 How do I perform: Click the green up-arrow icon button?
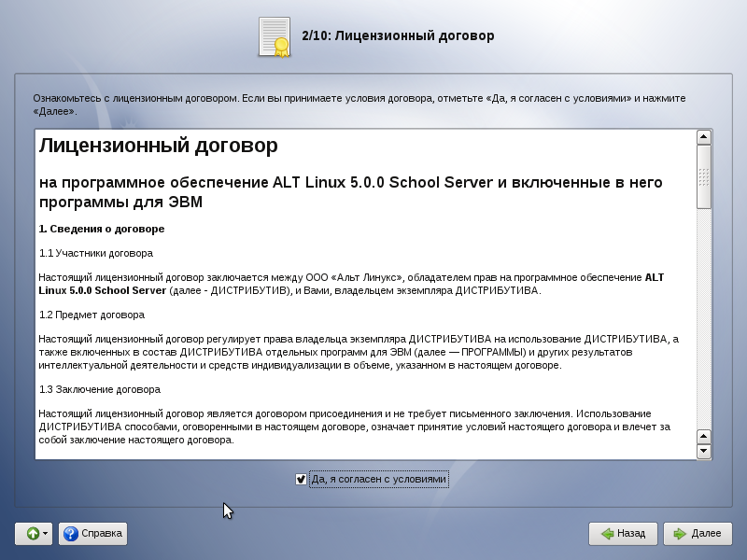coord(33,534)
